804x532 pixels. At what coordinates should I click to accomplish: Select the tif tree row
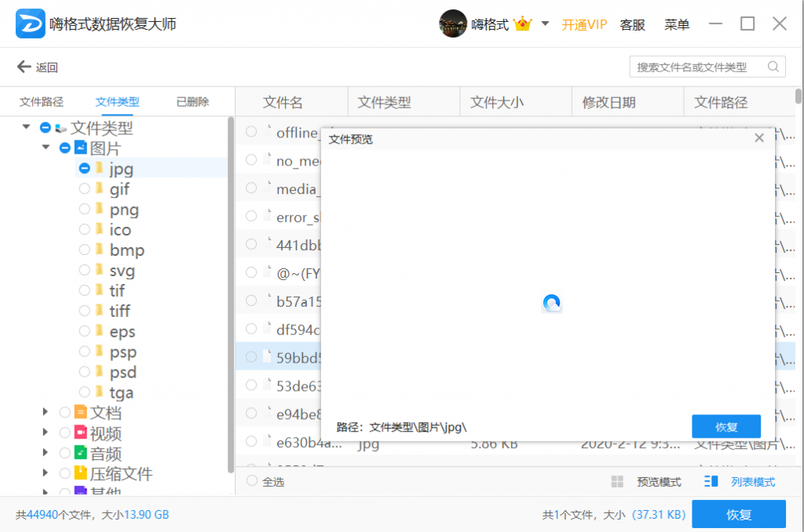tap(117, 290)
